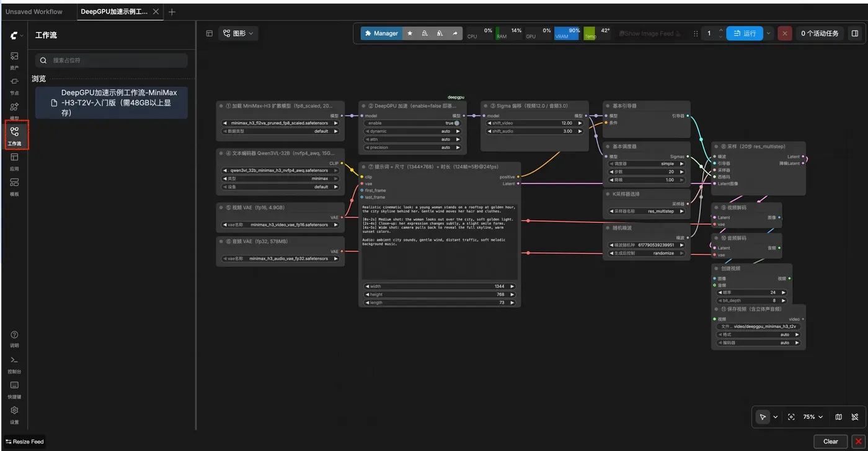Screen dimensions: 868x451
Task: Open the 调度器 simple combo in 基本调度器
Action: click(x=647, y=164)
